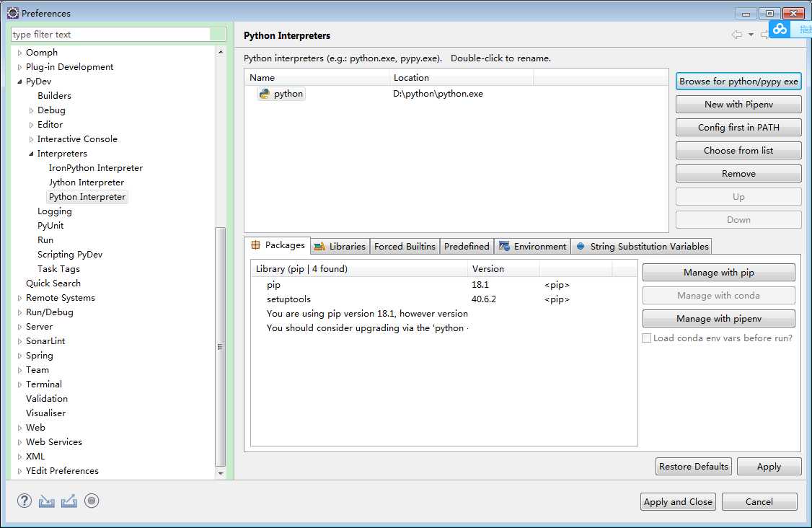The width and height of the screenshot is (812, 528).
Task: Click Restore Defaults button
Action: point(694,467)
